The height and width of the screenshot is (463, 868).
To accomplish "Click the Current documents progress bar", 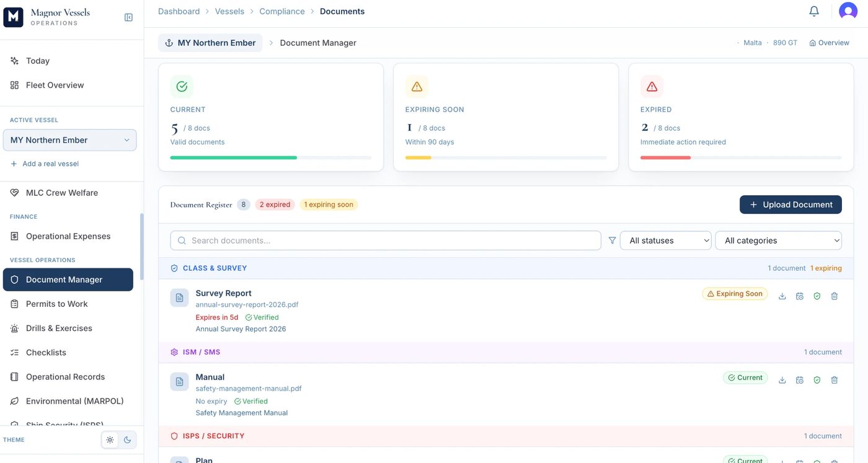I will pos(271,157).
